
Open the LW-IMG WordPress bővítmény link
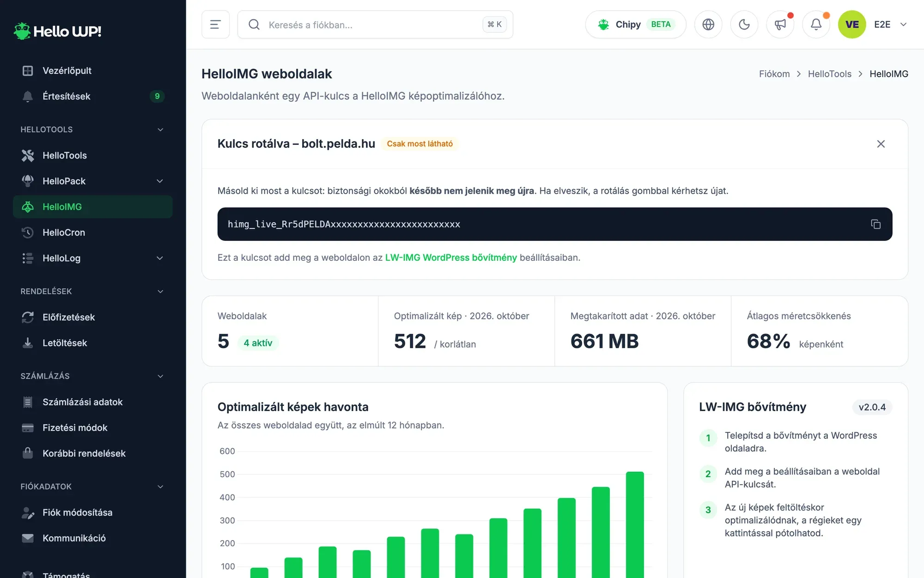[451, 258]
